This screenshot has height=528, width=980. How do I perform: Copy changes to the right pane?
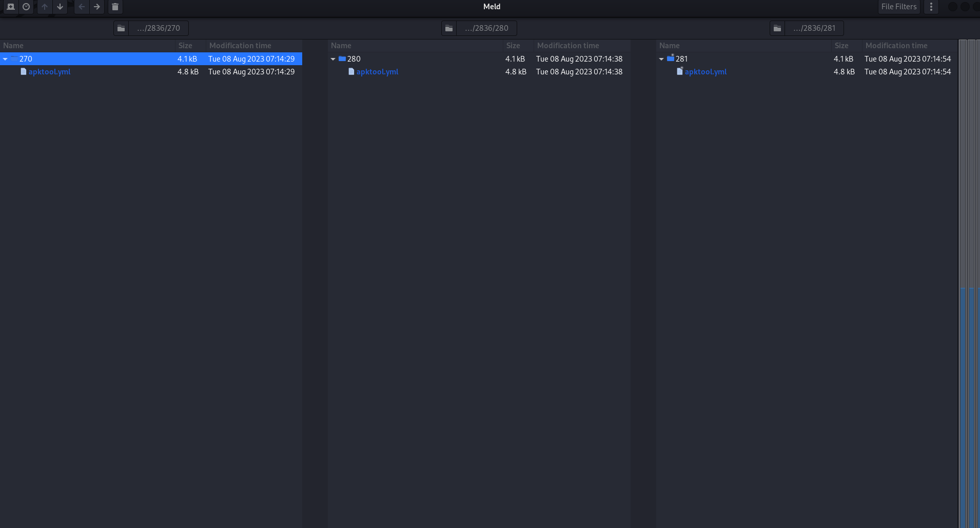click(x=97, y=7)
